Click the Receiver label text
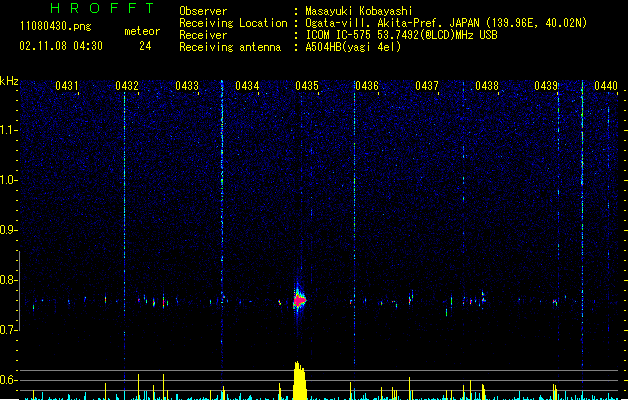The width and height of the screenshot is (629, 400). point(203,35)
